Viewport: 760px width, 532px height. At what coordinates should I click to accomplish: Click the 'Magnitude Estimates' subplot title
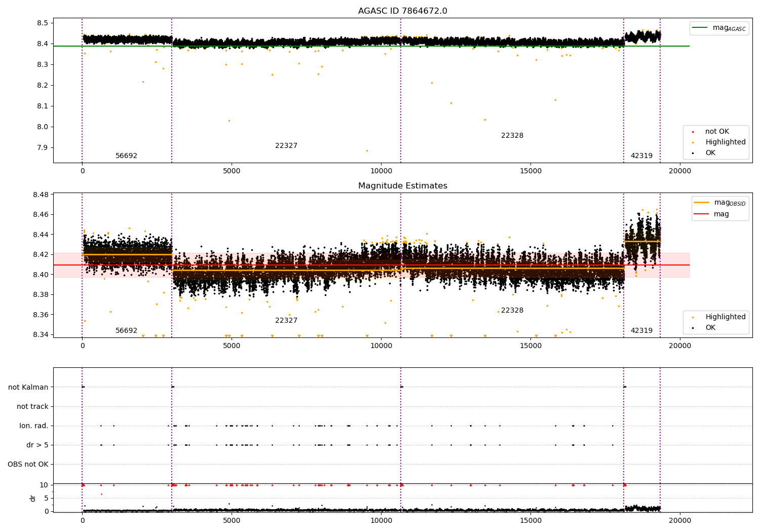402,186
